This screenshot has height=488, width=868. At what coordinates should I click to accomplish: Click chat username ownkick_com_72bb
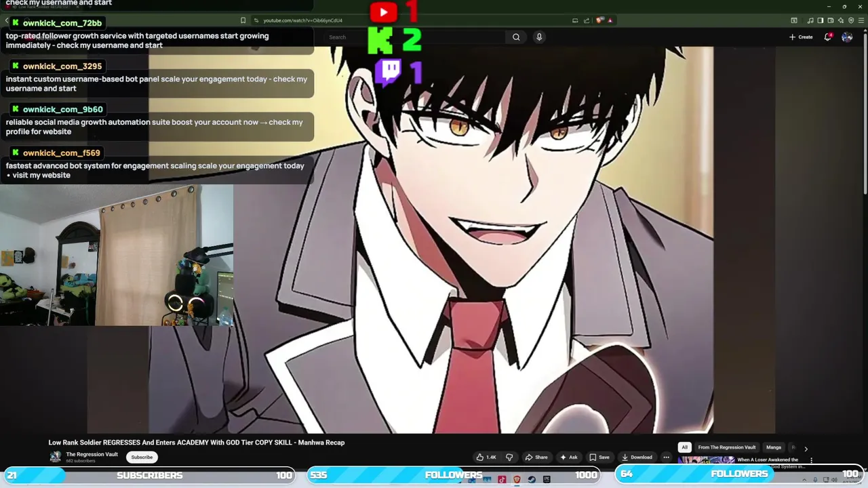[x=62, y=23]
